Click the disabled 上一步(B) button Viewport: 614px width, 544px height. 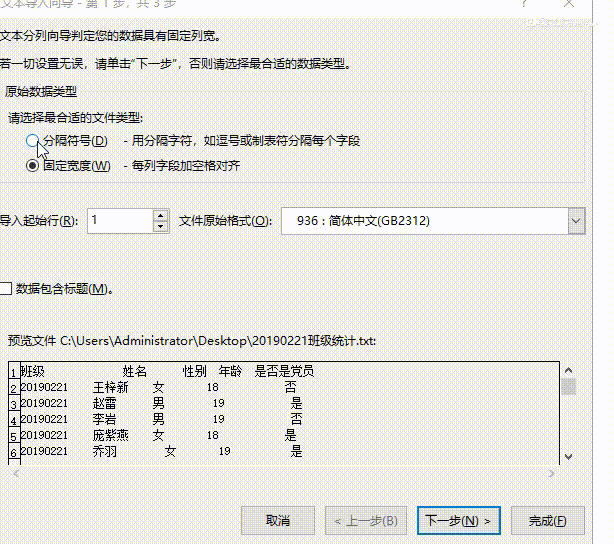tap(366, 521)
